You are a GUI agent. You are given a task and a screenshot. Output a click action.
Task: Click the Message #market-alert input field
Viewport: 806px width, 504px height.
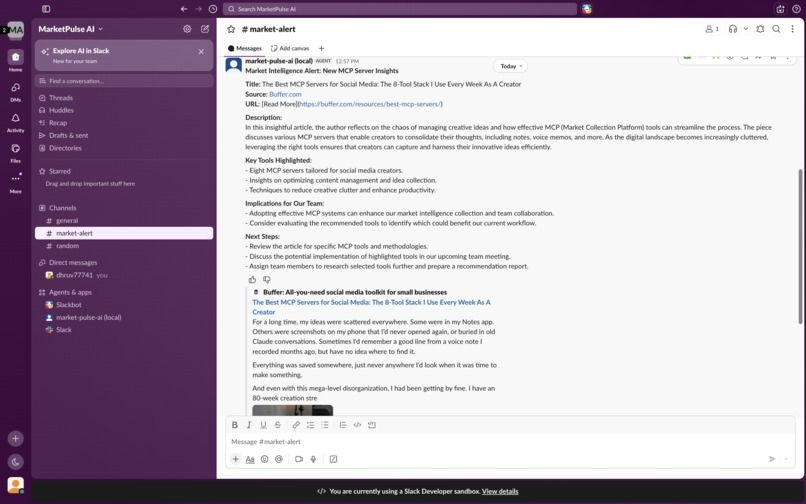510,442
